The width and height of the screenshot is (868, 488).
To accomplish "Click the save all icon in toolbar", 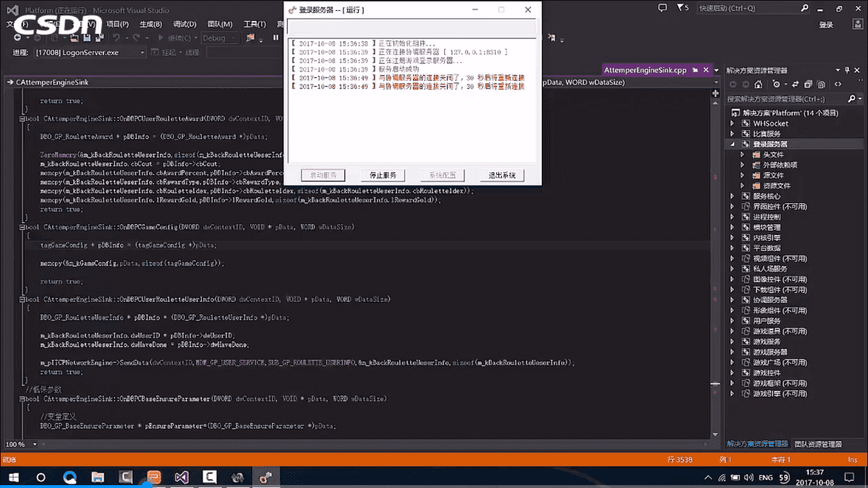I will tap(99, 38).
